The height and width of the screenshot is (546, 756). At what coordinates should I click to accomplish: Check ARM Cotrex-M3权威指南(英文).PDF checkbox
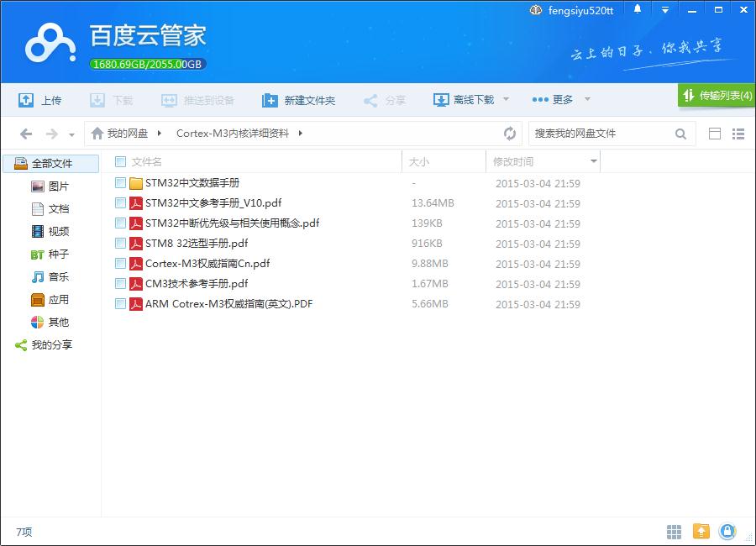120,304
